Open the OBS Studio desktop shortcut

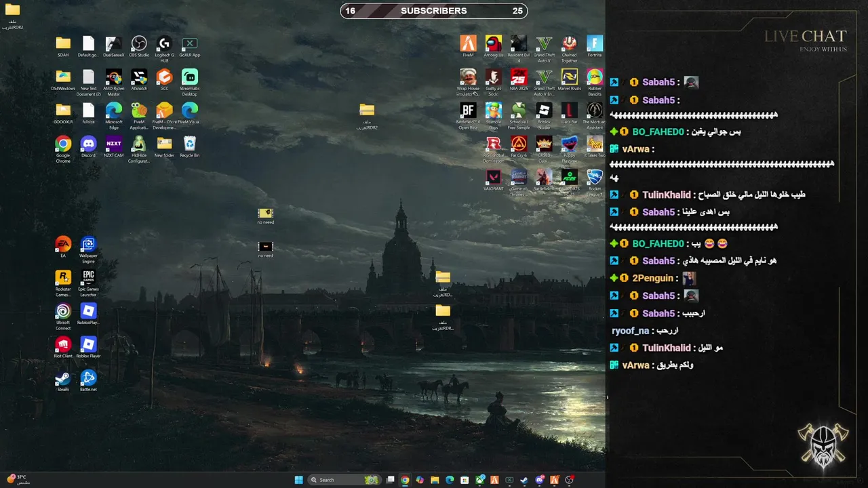click(139, 47)
